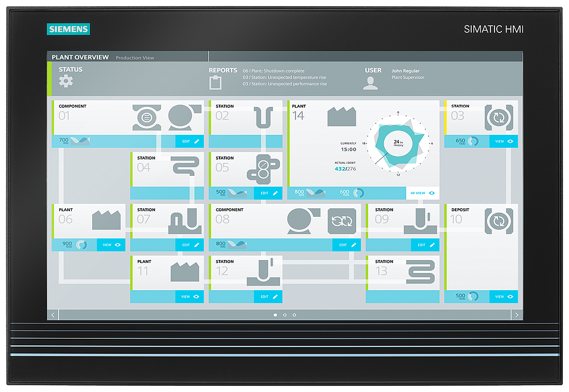Select the refresh cycle icon in Station 03
Viewport: 569px width, 392px height.
498,117
